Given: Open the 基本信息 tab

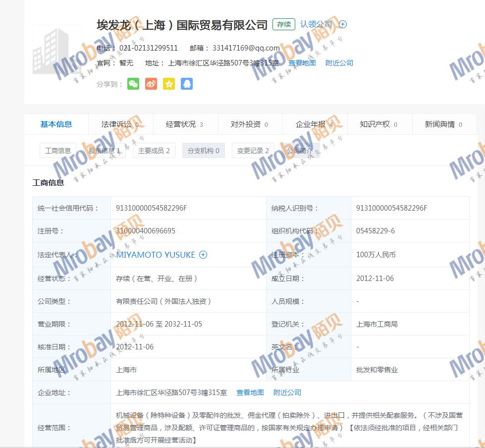Looking at the screenshot, I should tap(56, 124).
